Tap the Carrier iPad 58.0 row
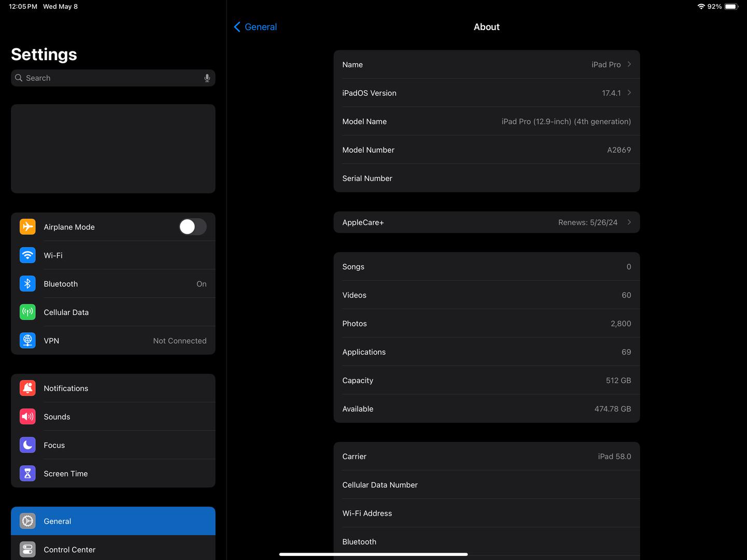Screen dimensions: 747x560 click(x=487, y=456)
